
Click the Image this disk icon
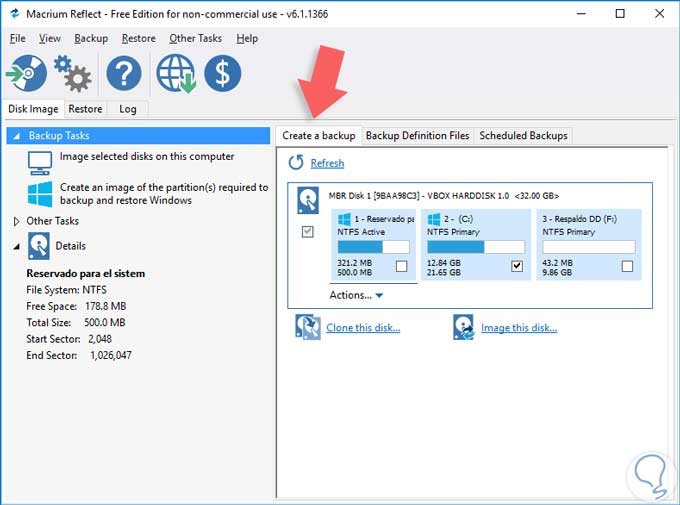tap(464, 327)
